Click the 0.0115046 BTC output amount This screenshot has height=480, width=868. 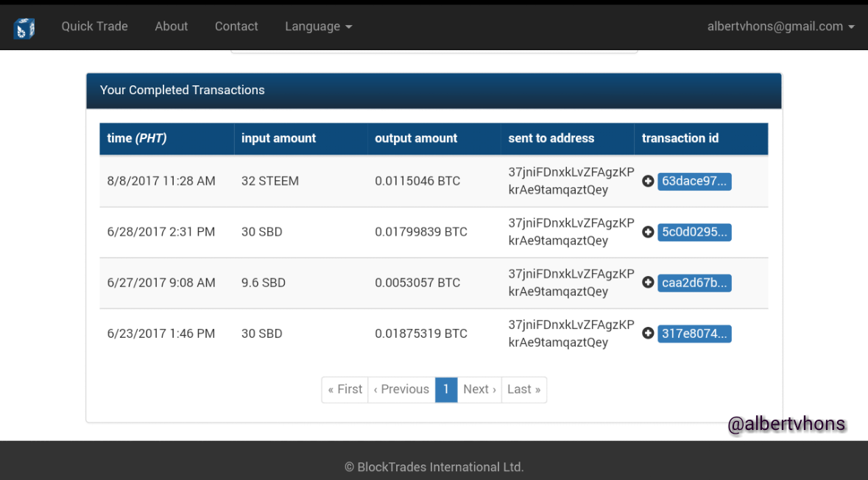pos(417,181)
